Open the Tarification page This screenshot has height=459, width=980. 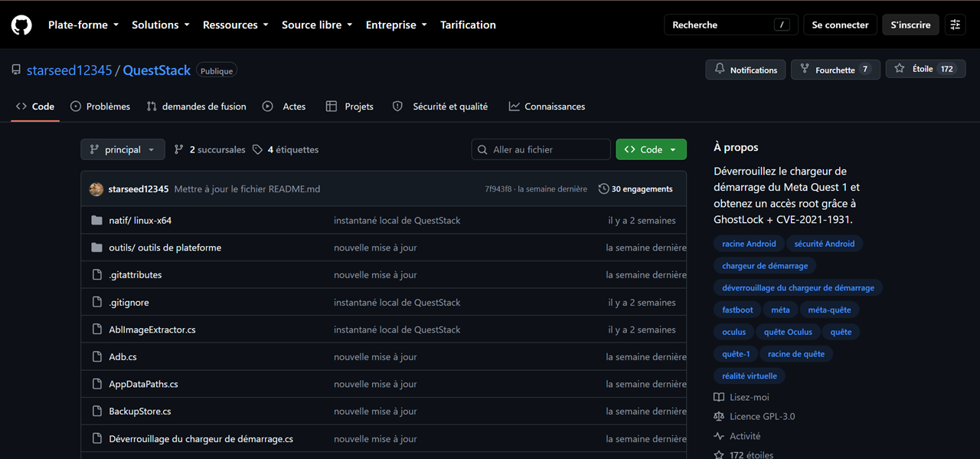[468, 25]
